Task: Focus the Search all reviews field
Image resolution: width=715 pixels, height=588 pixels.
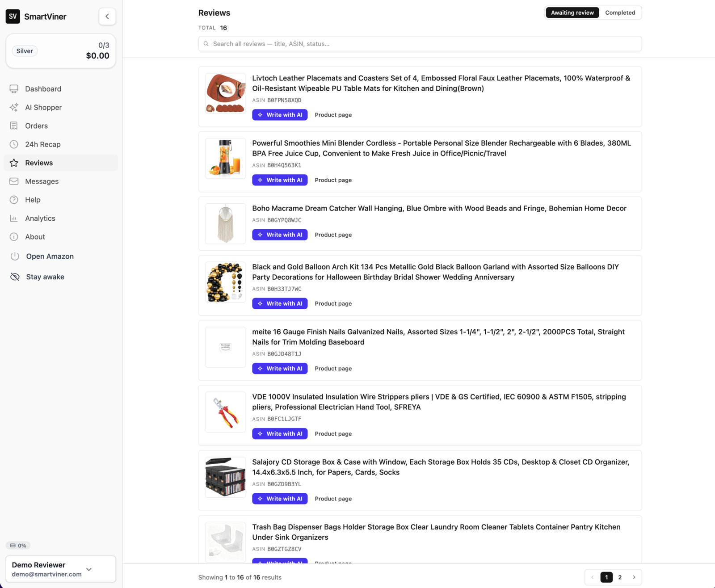Action: 420,44
